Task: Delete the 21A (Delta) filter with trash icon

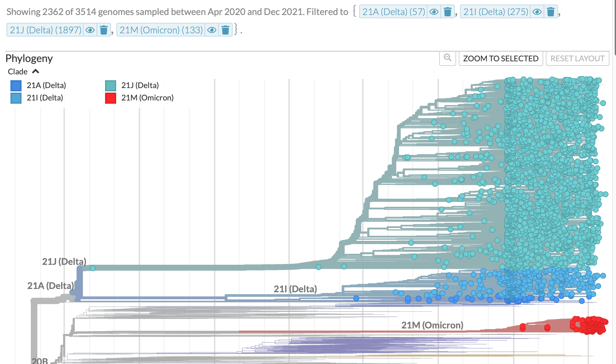Action: [447, 12]
